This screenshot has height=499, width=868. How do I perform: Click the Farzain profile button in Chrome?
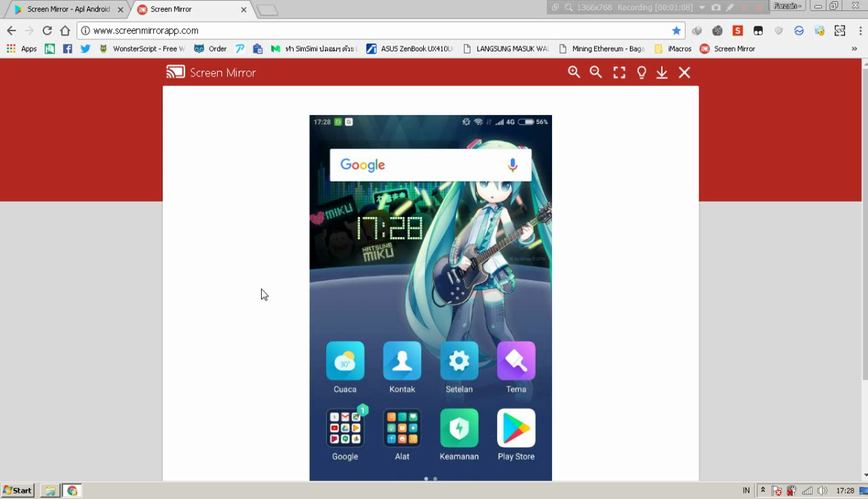click(788, 6)
